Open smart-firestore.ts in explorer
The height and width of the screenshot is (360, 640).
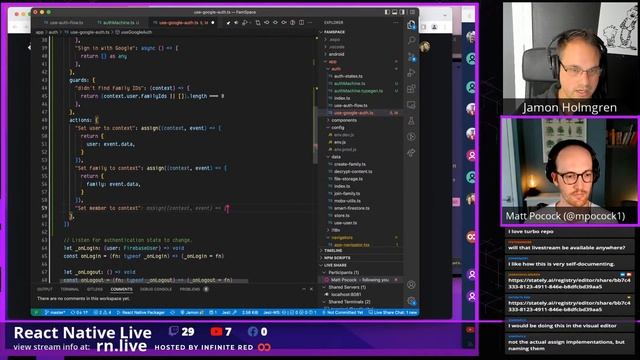351,208
